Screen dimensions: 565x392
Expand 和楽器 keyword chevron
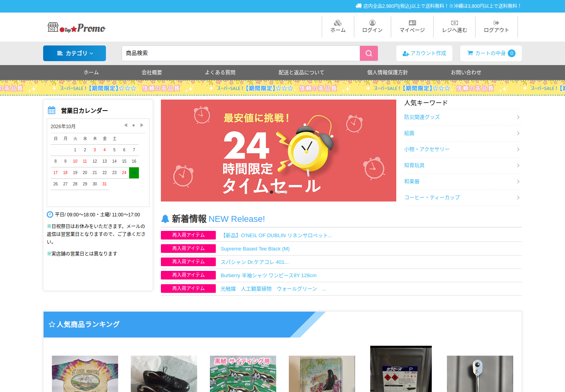click(x=518, y=181)
